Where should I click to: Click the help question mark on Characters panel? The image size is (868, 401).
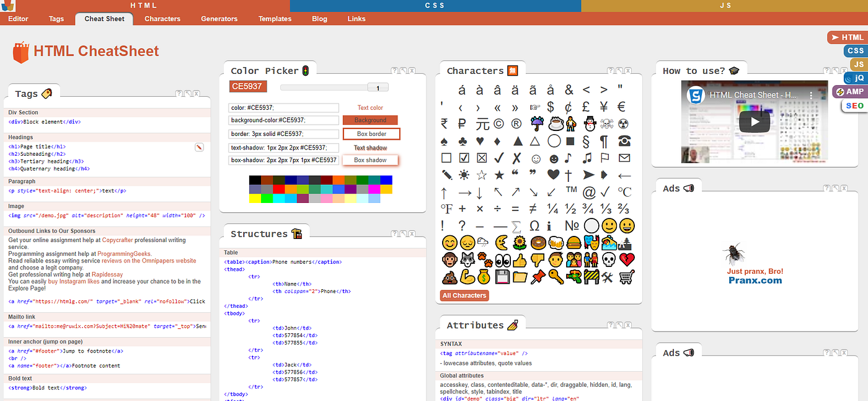(x=610, y=70)
